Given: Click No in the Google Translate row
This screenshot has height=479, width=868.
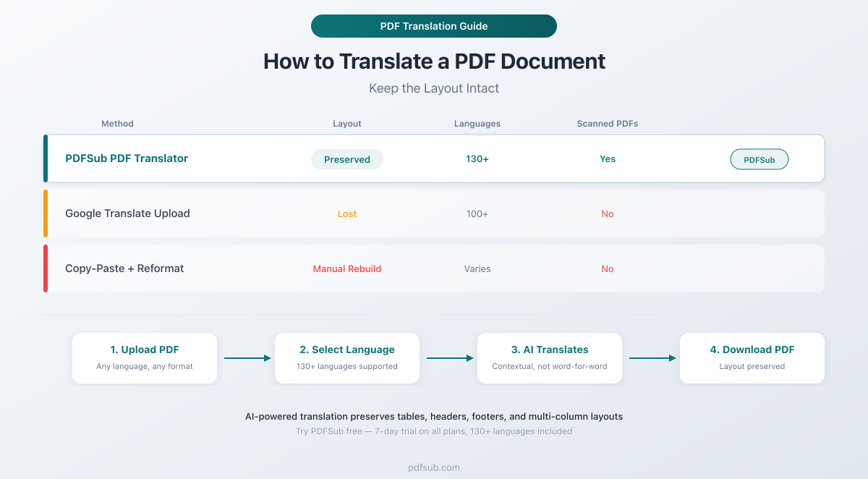Looking at the screenshot, I should pyautogui.click(x=608, y=214).
